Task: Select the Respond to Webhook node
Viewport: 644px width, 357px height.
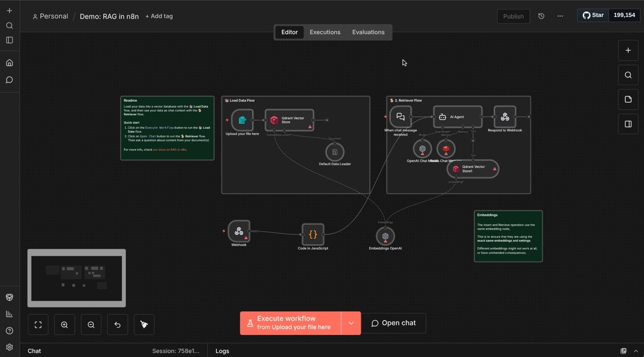Action: tap(505, 117)
